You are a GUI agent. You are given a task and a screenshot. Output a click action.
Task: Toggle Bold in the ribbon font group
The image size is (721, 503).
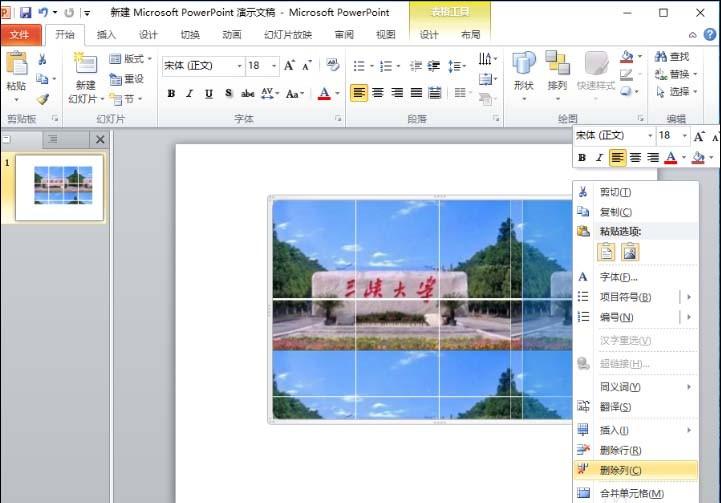pos(171,93)
